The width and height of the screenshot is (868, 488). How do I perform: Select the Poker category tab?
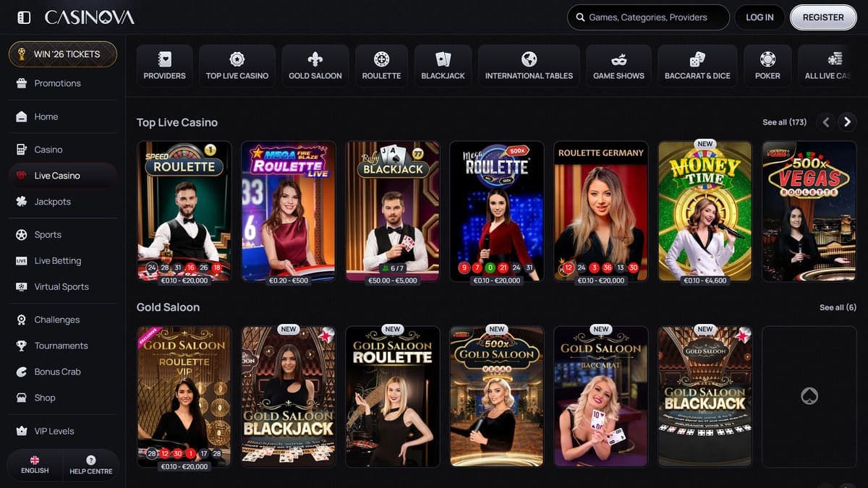coord(767,67)
